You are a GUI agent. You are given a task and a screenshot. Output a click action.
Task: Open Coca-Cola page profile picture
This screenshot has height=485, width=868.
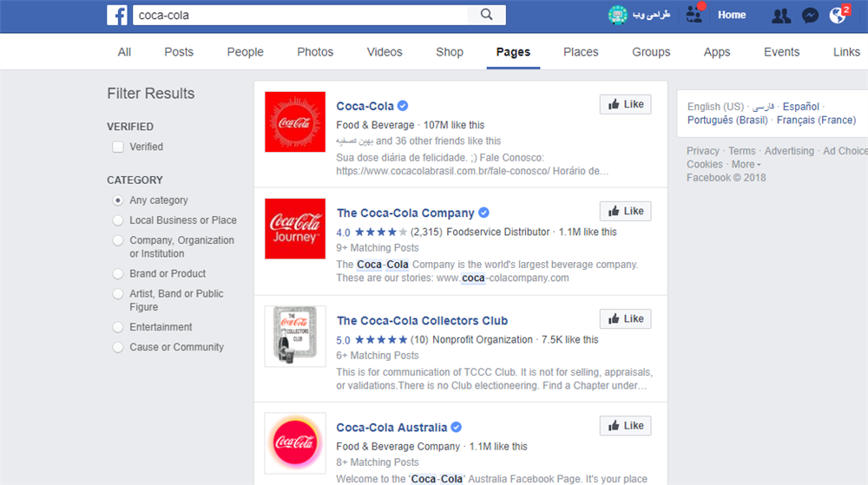pyautogui.click(x=295, y=121)
